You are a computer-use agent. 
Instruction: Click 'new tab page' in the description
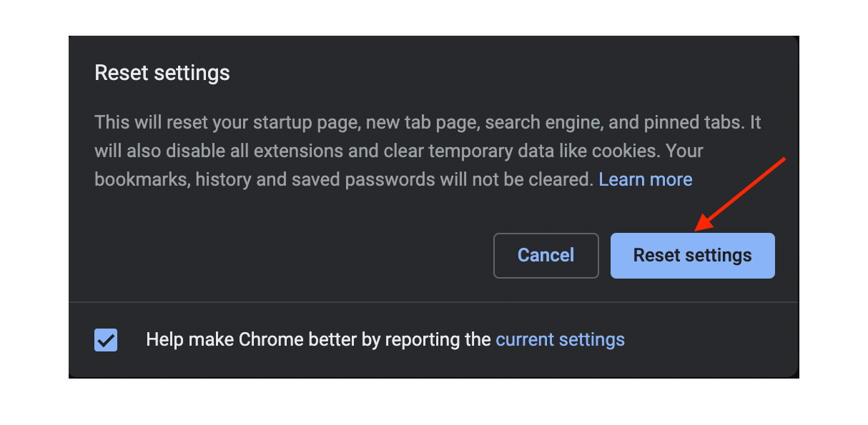(x=421, y=122)
